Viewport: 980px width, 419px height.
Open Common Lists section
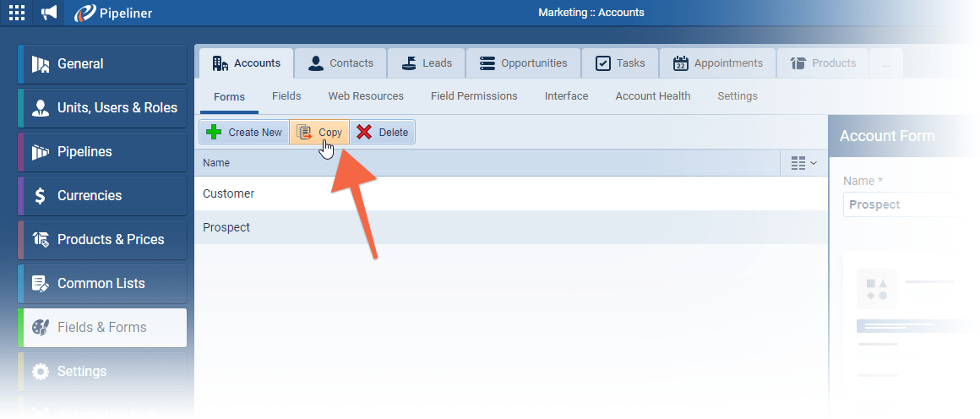pos(102,284)
